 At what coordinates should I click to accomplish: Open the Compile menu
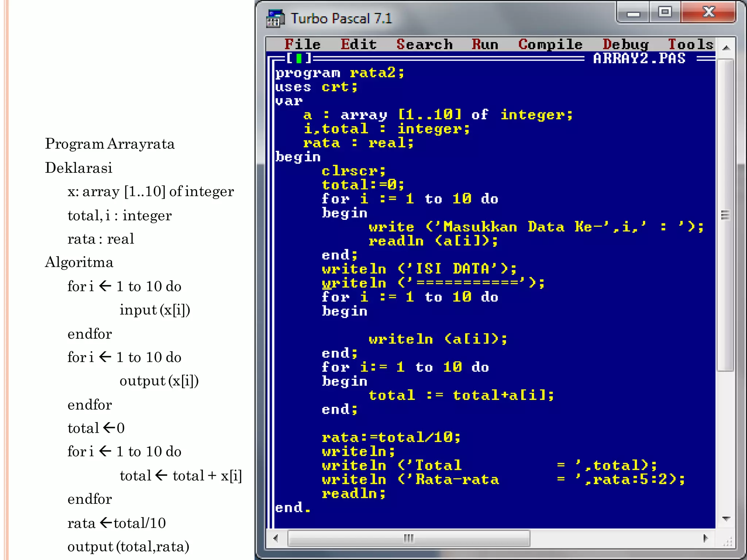click(x=550, y=44)
